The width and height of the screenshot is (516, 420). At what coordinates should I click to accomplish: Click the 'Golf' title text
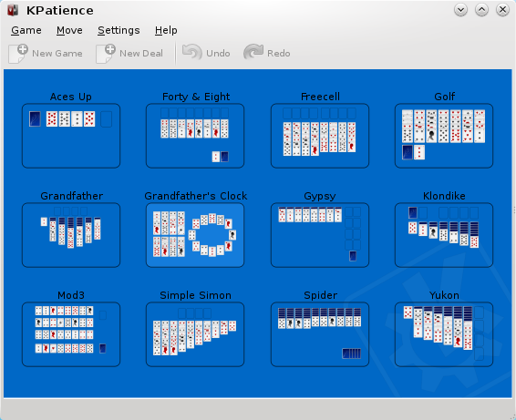tap(444, 97)
